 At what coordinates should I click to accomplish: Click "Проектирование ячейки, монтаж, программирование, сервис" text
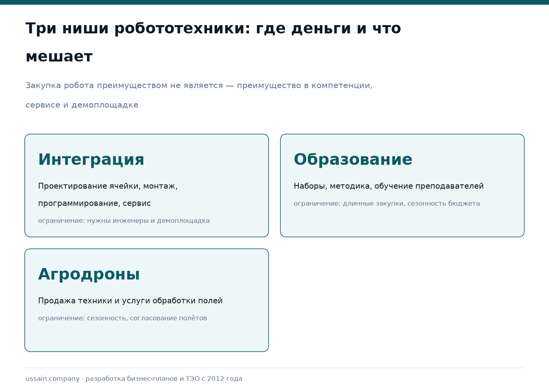pyautogui.click(x=108, y=195)
